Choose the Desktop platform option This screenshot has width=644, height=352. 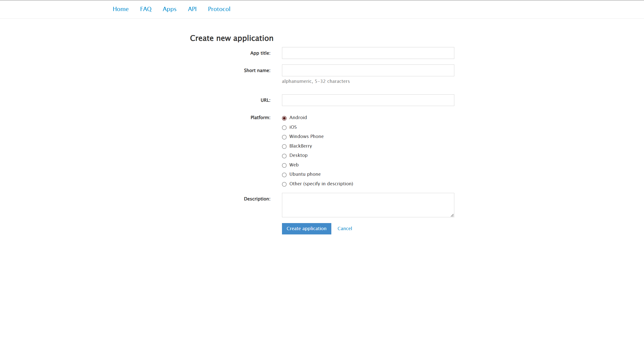point(284,156)
